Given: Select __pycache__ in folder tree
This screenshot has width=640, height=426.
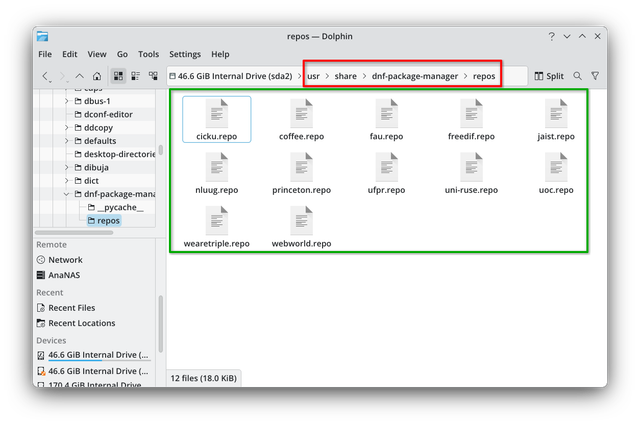Looking at the screenshot, I should tap(116, 207).
